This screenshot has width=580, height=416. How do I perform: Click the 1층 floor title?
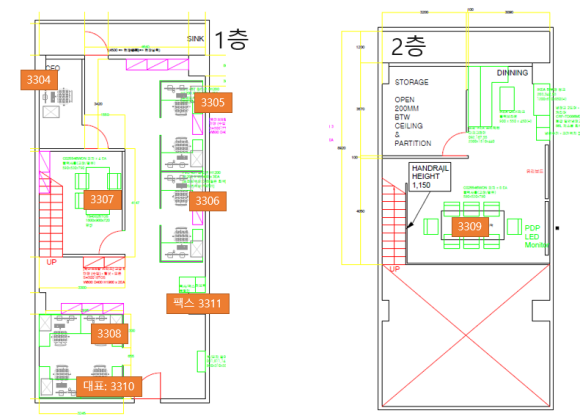point(232,40)
